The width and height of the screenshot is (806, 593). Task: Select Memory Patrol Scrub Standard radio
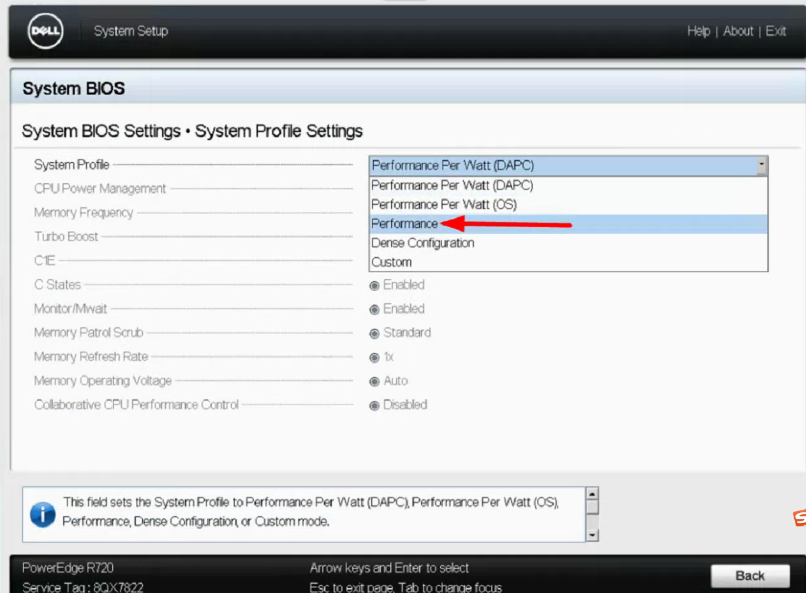coord(375,334)
